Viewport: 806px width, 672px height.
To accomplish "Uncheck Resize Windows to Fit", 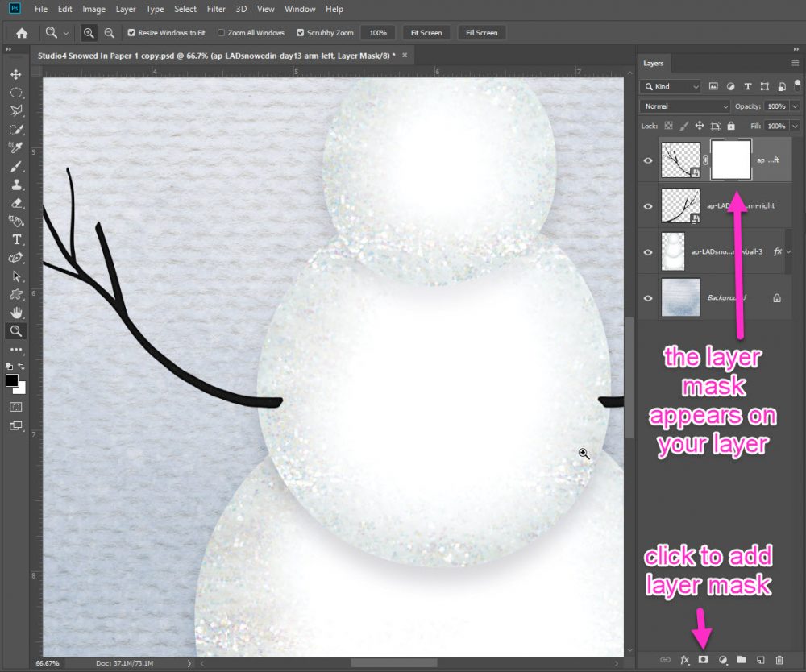I will tap(132, 33).
